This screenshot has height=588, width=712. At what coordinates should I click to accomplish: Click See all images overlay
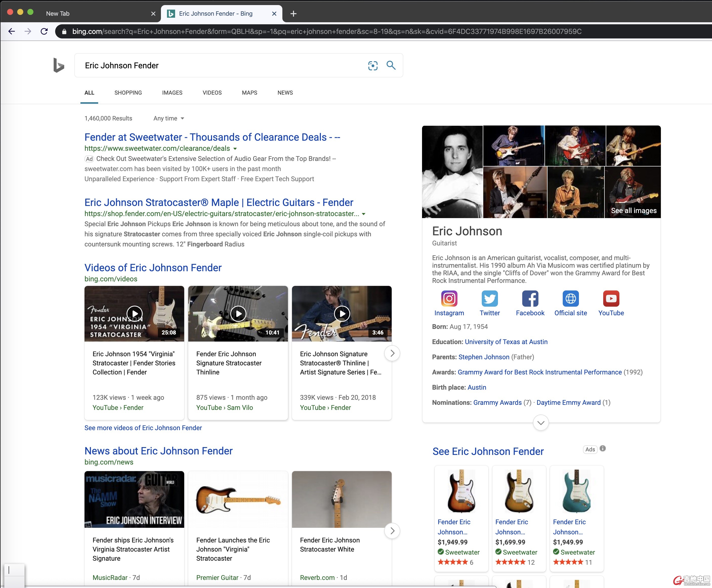pos(634,210)
